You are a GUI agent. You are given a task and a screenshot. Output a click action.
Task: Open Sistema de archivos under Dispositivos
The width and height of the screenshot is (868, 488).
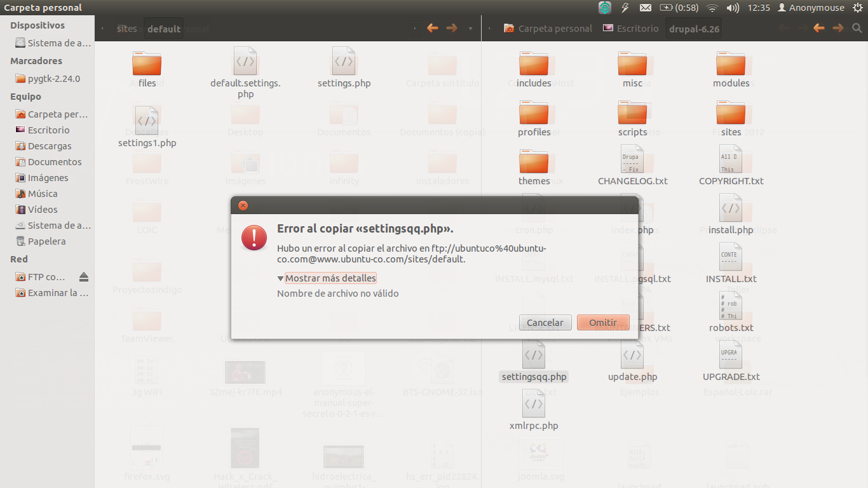pyautogui.click(x=53, y=43)
